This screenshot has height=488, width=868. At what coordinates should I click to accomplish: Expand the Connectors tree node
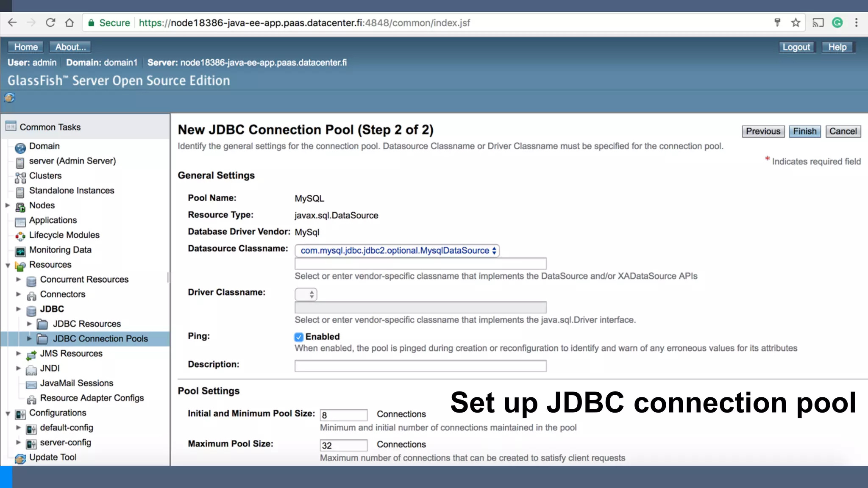point(18,294)
